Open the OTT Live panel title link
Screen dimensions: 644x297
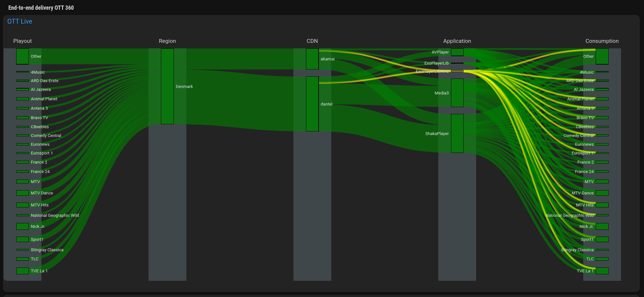click(20, 21)
